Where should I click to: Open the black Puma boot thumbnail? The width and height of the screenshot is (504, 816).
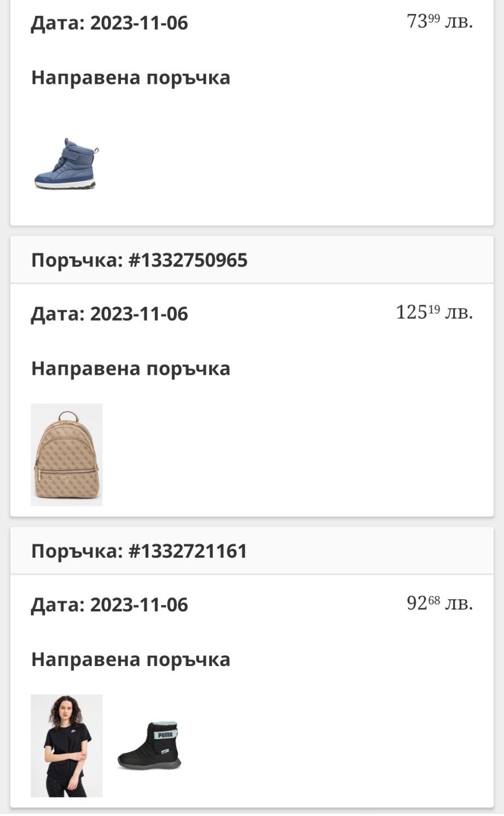[x=149, y=745]
